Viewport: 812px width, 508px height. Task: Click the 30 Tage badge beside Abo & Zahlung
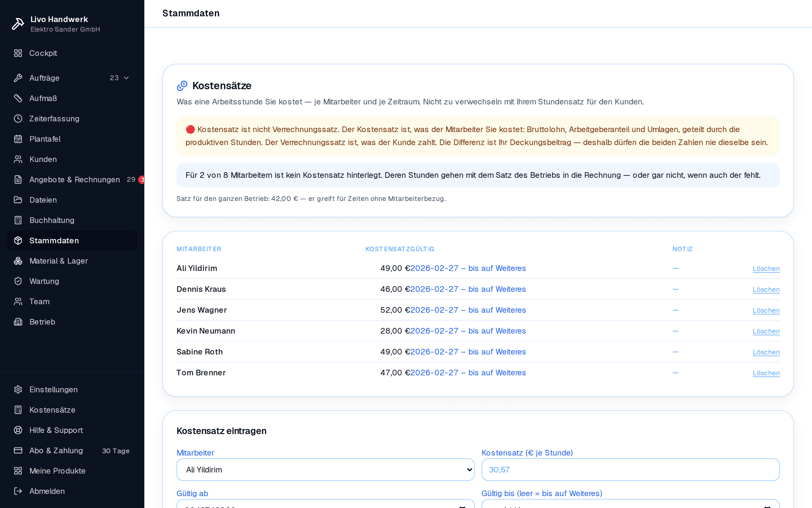(x=116, y=451)
